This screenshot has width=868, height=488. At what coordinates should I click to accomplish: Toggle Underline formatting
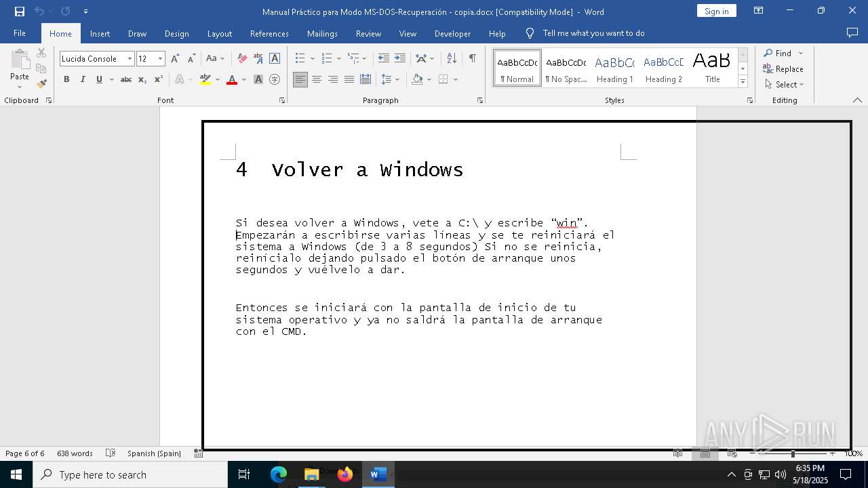pyautogui.click(x=99, y=79)
